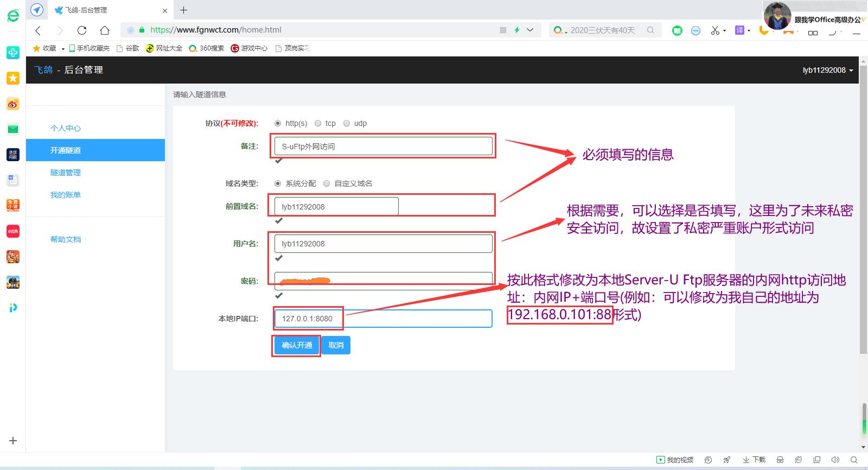This screenshot has height=470, width=868.
Task: Select 开通隧道 in left menu
Action: point(95,150)
